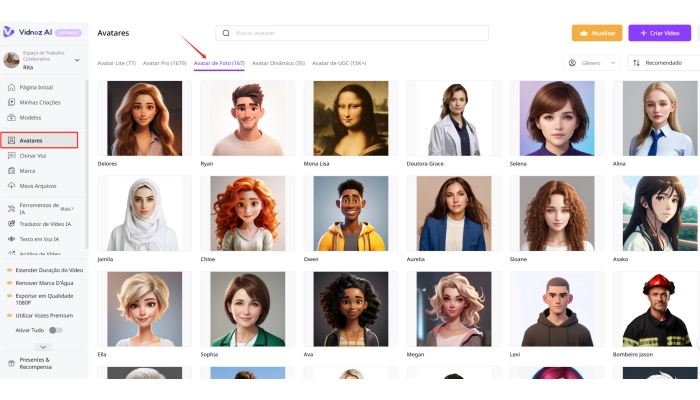Select the Aurelia avatar thumbnail
This screenshot has height=400, width=700.
(x=454, y=213)
